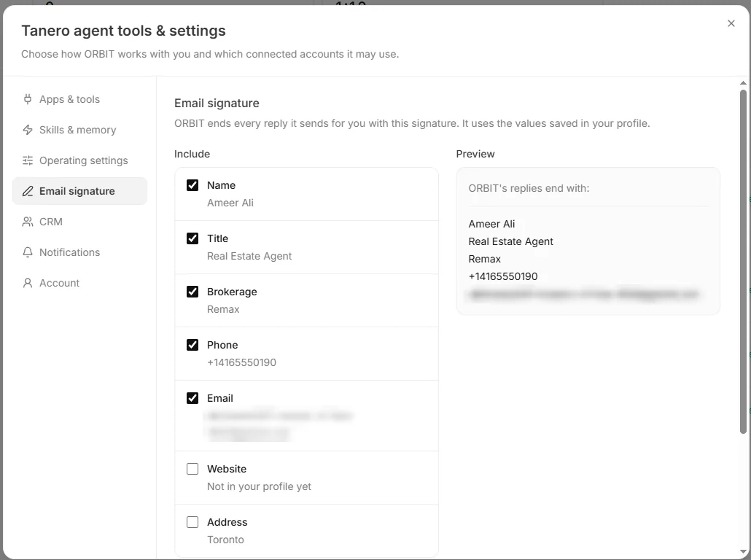This screenshot has height=560, width=751.
Task: Click the 'Preview' label
Action: [x=475, y=155]
